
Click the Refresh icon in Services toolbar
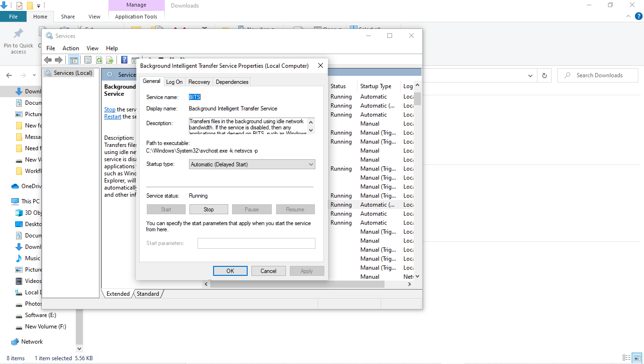point(99,60)
